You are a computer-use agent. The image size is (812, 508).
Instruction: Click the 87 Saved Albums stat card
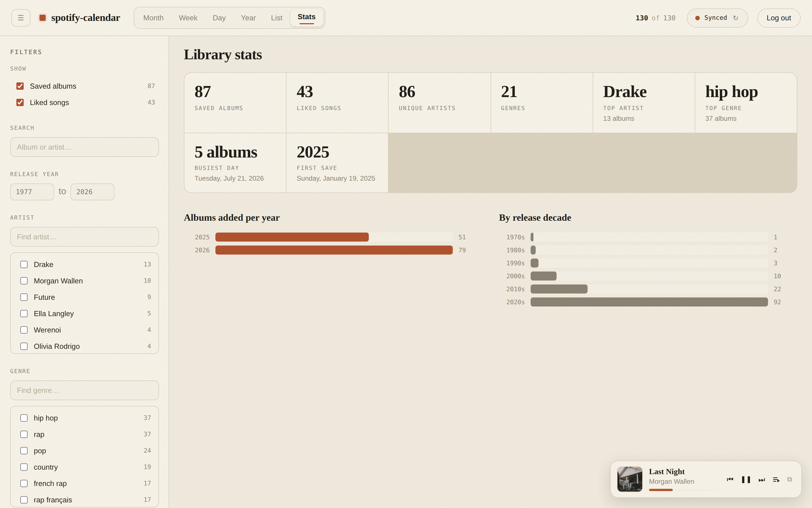235,103
